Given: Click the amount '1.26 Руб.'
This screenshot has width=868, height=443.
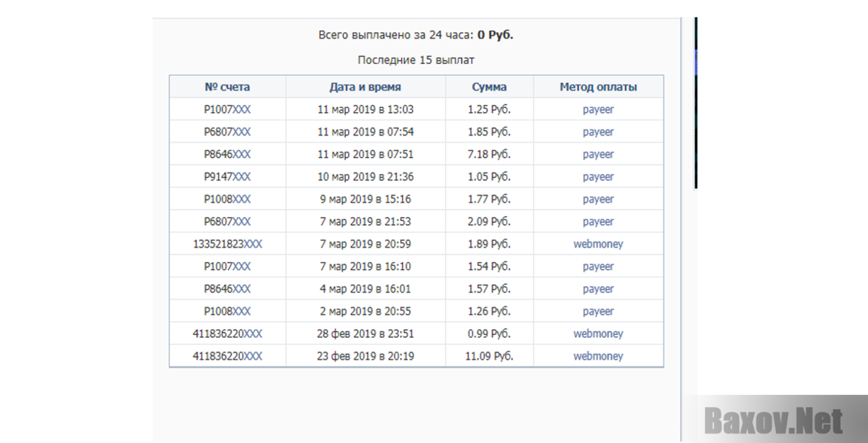Looking at the screenshot, I should click(x=489, y=311).
